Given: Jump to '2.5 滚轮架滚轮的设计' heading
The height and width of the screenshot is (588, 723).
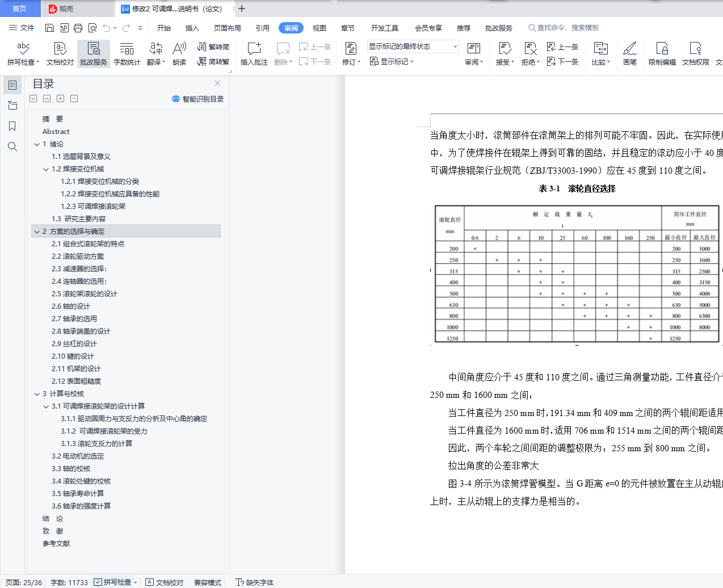Looking at the screenshot, I should [x=84, y=294].
